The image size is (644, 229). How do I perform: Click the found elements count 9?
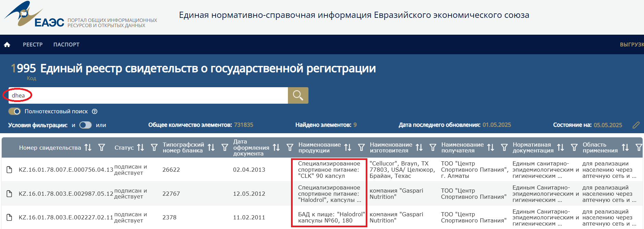pyautogui.click(x=355, y=125)
